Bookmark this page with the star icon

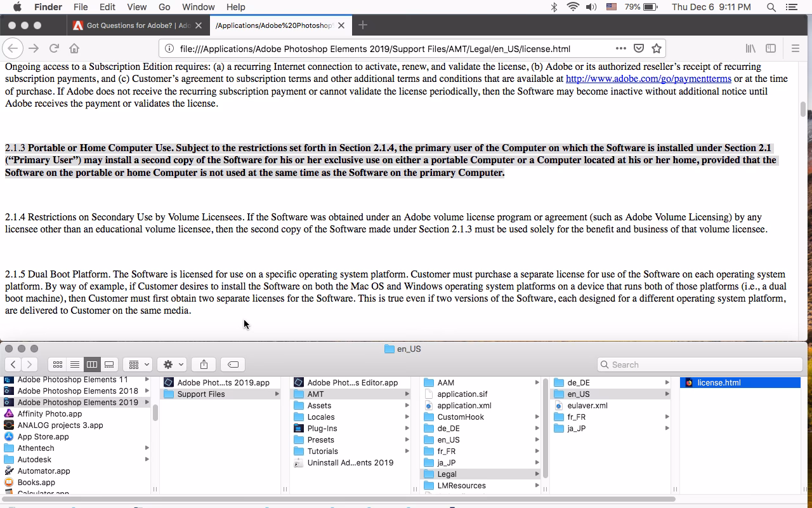tap(657, 48)
